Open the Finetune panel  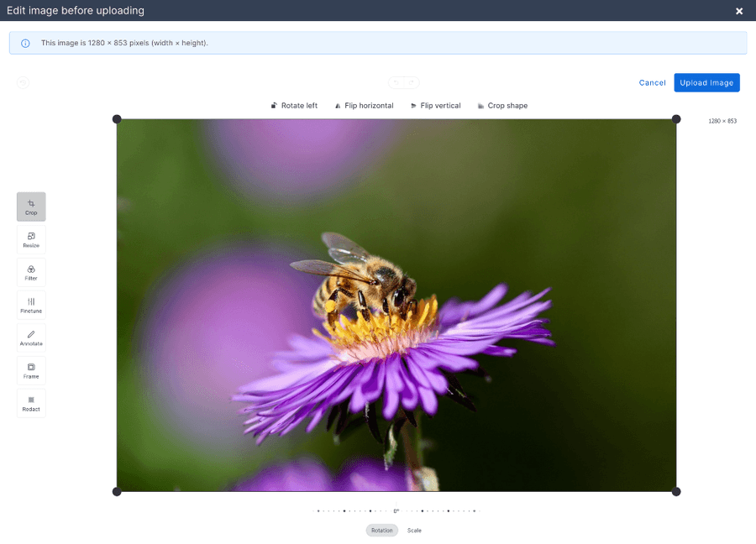(31, 303)
